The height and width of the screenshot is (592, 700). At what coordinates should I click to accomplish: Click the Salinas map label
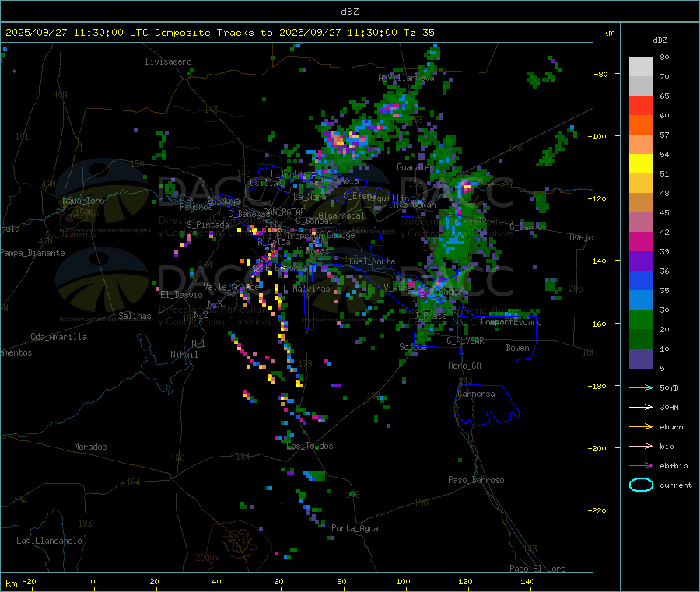click(x=135, y=316)
